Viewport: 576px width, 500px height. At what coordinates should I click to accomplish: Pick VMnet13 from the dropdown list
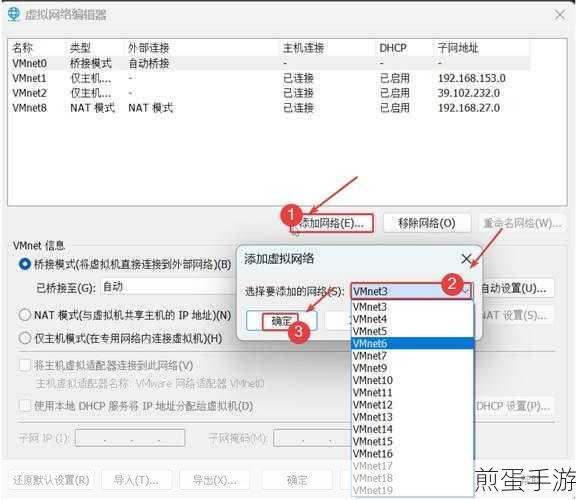(x=412, y=417)
